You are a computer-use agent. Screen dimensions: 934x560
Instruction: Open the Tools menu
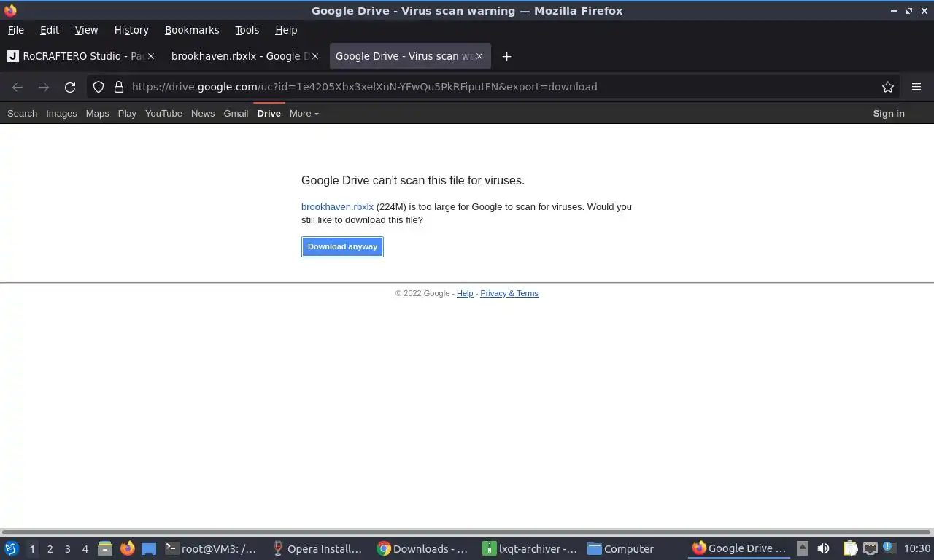[247, 30]
